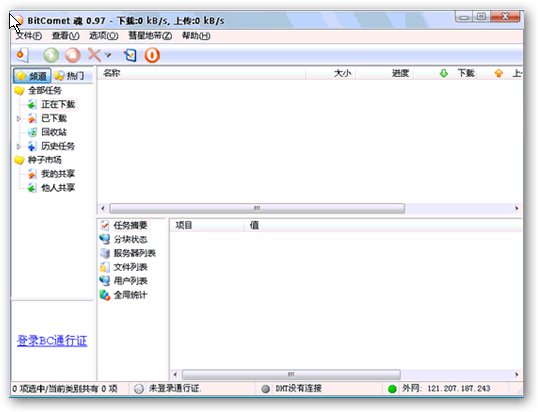Screen dimensions: 538x412
Task: Click the BitComet title bar application icon
Action: click(18, 21)
